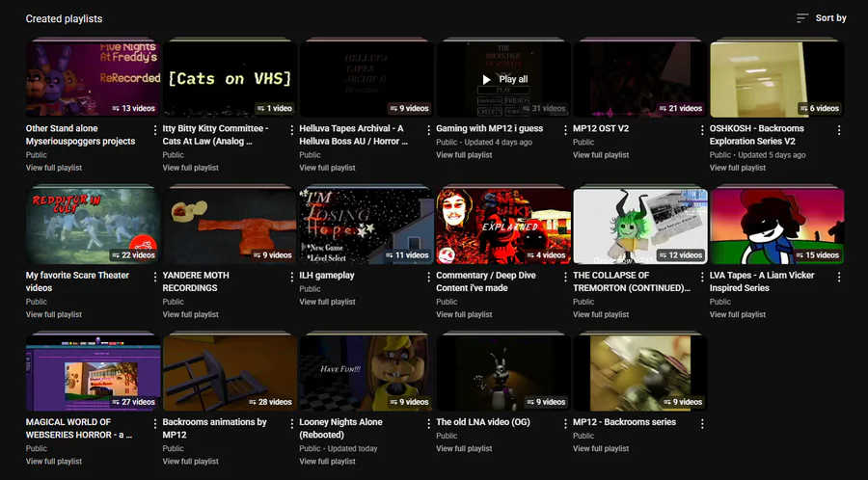View full playlist for THE COLLAPSE OF TREMORTON

click(x=601, y=314)
